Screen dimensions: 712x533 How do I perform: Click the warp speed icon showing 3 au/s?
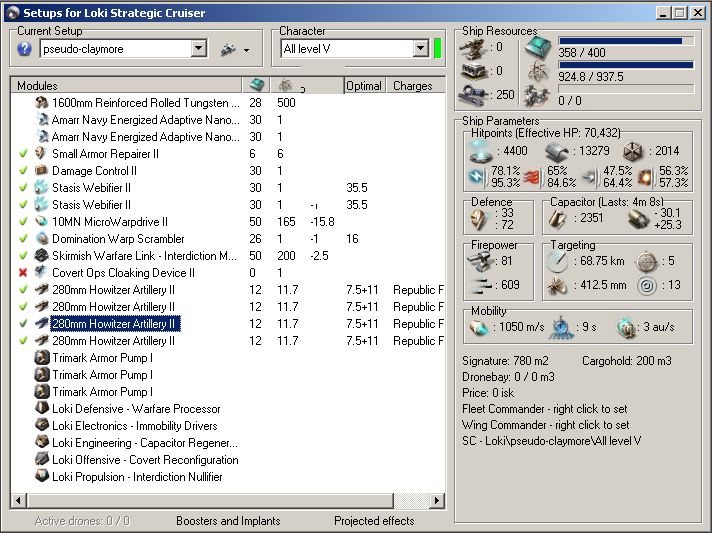pos(626,327)
